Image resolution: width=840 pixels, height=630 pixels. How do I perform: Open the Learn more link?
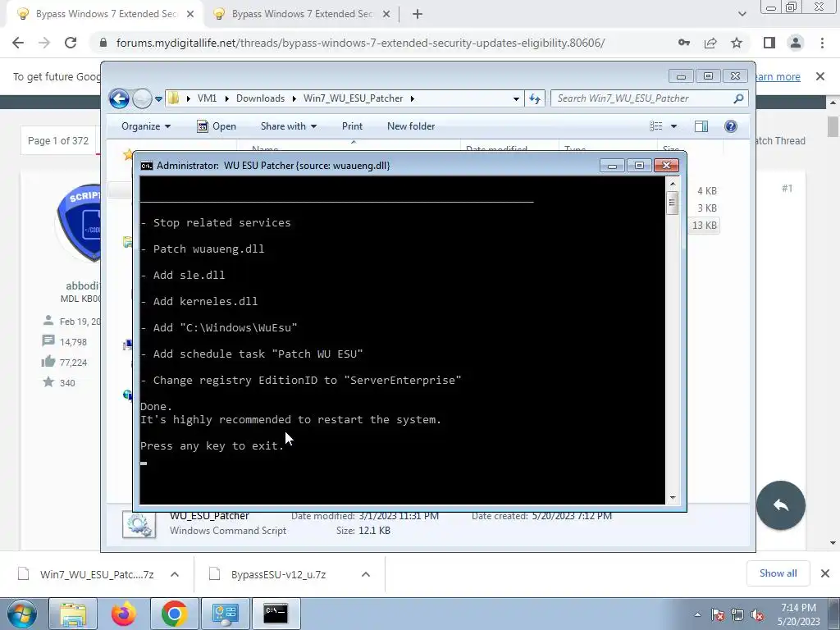tap(778, 76)
